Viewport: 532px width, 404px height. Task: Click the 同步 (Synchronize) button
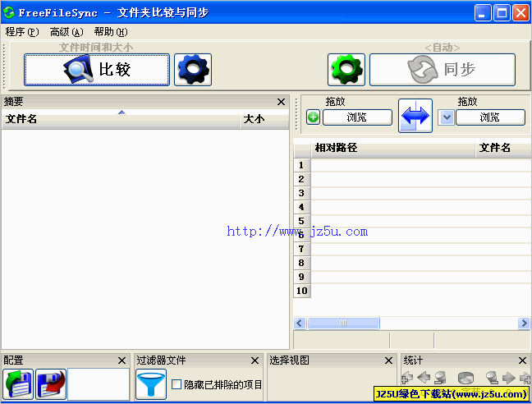[443, 70]
